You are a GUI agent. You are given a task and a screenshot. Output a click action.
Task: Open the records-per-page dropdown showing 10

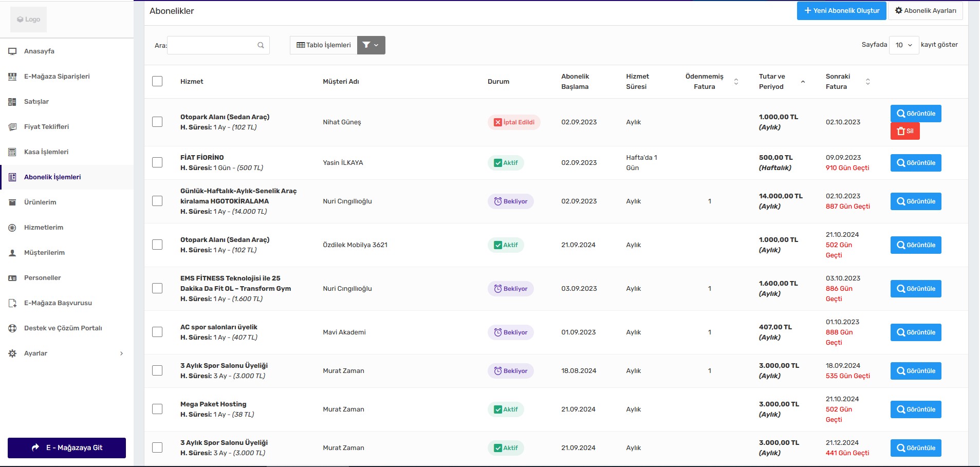pyautogui.click(x=903, y=45)
